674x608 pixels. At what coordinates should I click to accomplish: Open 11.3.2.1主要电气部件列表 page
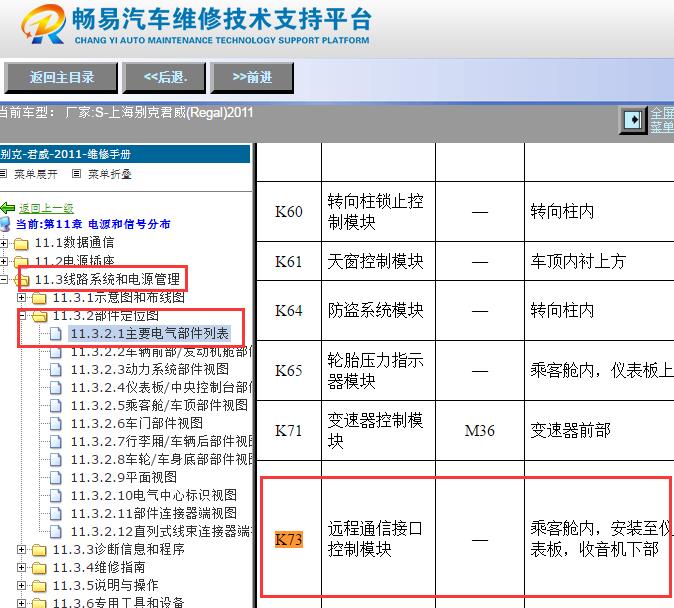pyautogui.click(x=150, y=334)
